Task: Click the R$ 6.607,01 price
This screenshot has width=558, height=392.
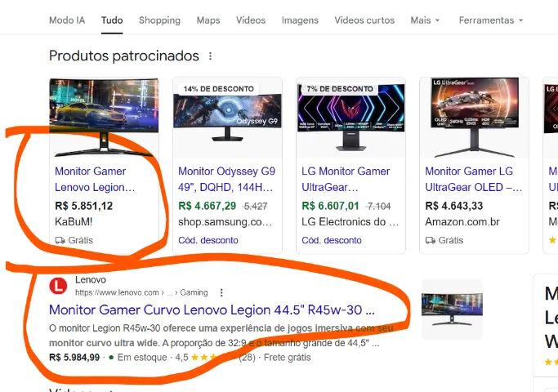Action: [331, 206]
